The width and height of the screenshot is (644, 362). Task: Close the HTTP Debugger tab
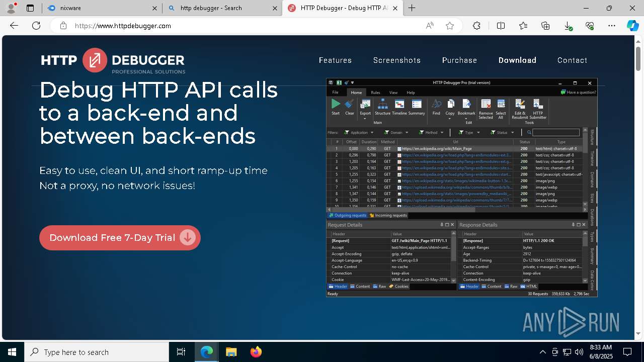[395, 8]
